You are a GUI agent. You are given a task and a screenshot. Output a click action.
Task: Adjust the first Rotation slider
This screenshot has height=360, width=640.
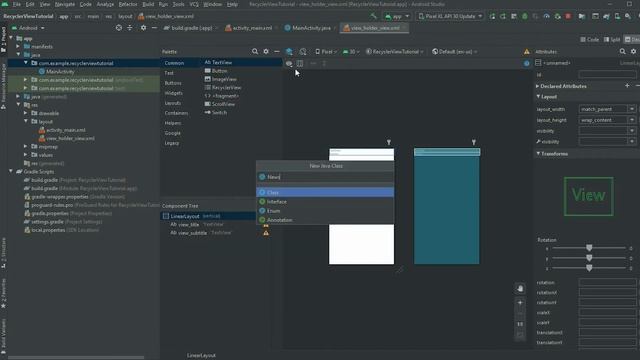(x=589, y=248)
